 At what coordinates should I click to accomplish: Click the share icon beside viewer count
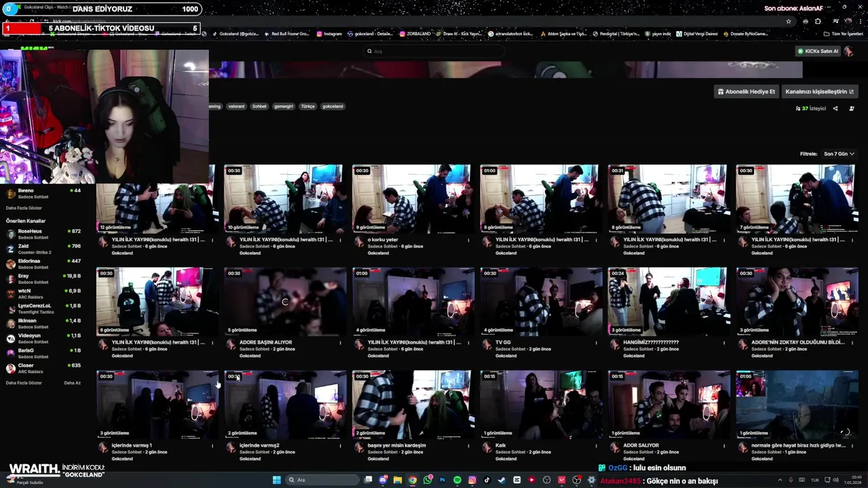[x=835, y=108]
